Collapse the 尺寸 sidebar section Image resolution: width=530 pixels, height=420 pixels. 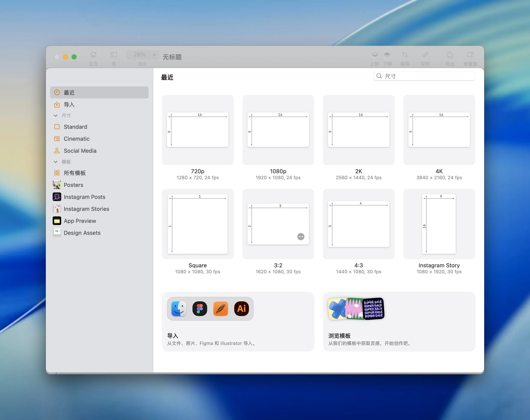[56, 116]
